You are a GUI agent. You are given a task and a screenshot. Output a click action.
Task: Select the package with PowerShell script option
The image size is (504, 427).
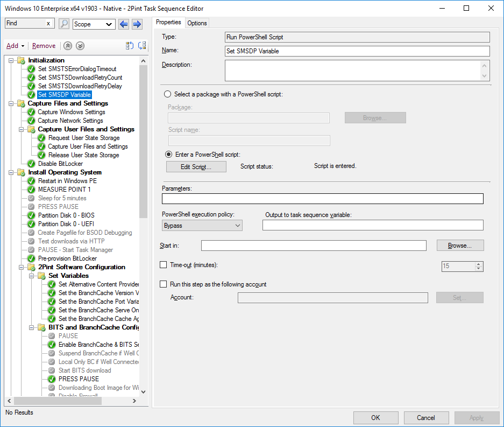pos(167,94)
